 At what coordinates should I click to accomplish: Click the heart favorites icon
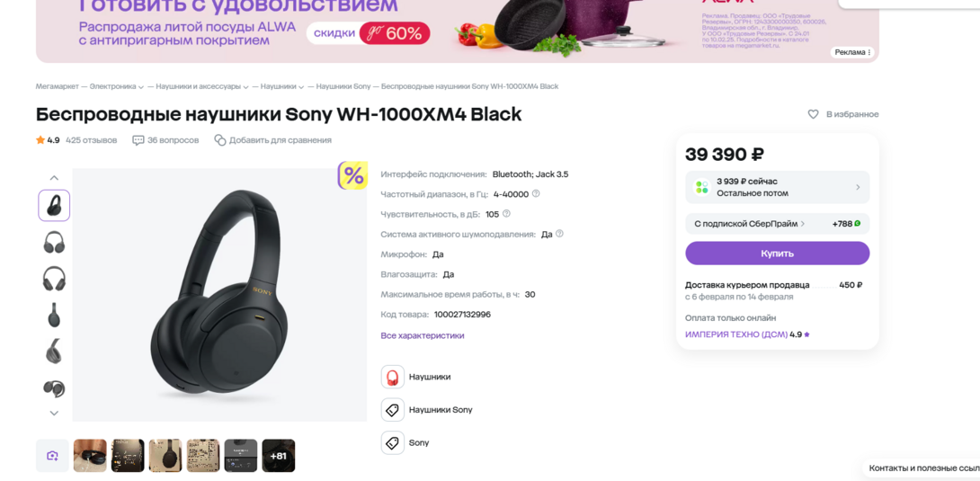813,114
